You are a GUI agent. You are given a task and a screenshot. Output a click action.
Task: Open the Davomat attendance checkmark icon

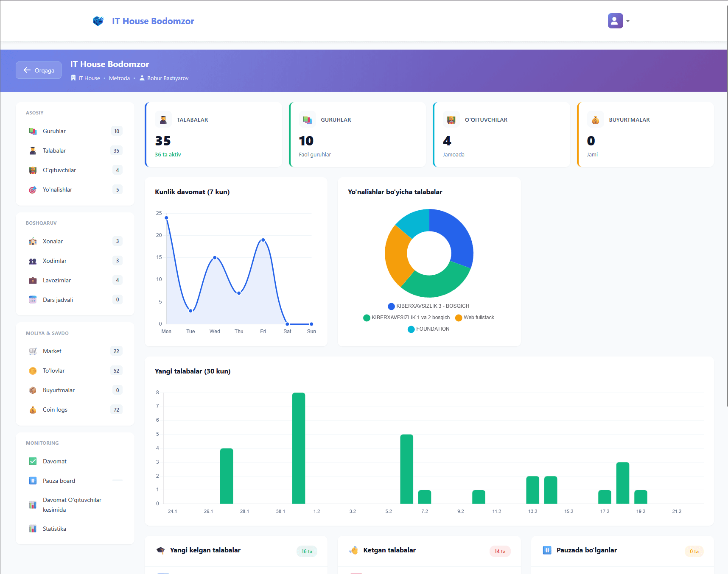pos(33,461)
